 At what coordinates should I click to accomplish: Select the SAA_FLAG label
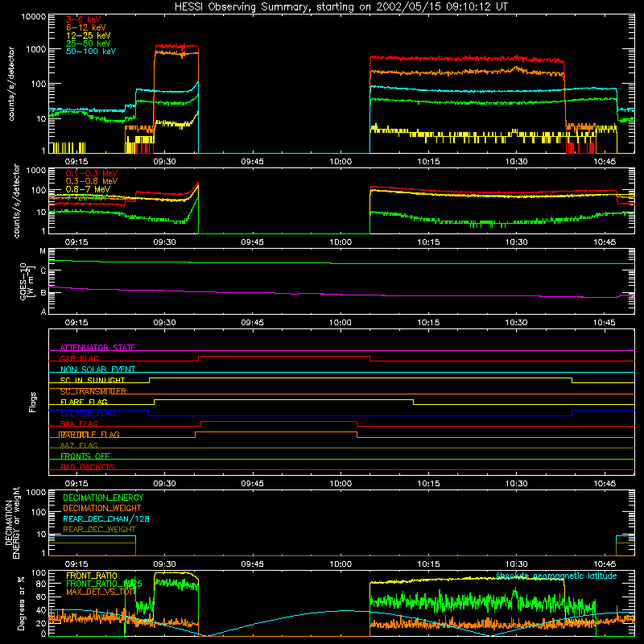79,423
